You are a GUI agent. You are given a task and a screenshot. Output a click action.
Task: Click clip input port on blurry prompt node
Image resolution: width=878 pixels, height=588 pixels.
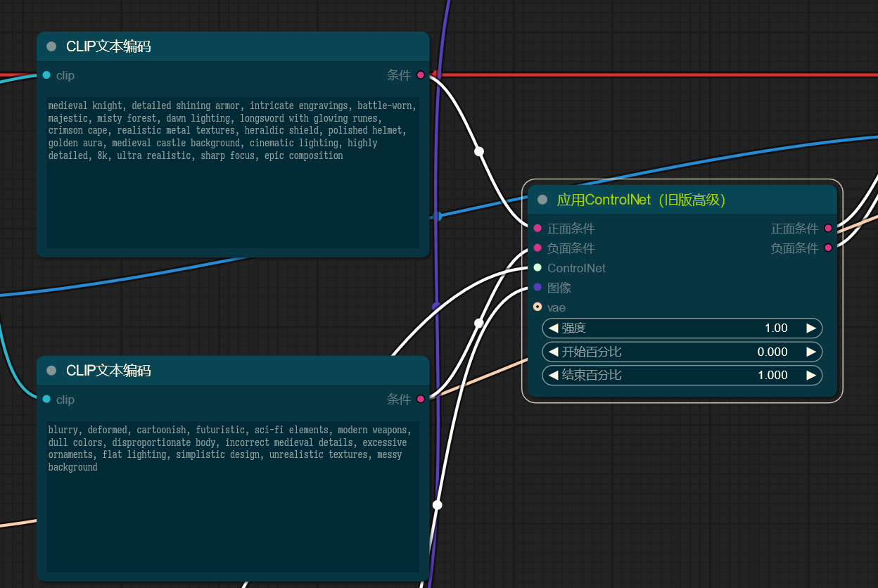pyautogui.click(x=46, y=400)
